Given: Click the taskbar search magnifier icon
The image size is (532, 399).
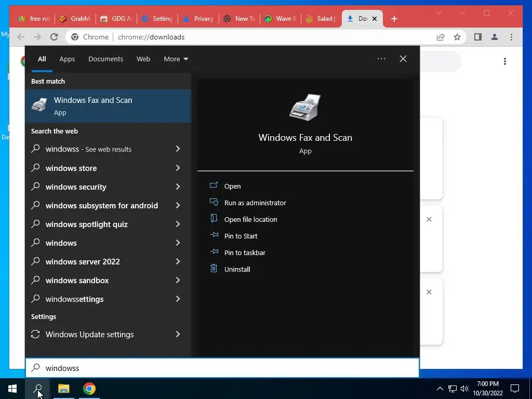Looking at the screenshot, I should point(38,389).
